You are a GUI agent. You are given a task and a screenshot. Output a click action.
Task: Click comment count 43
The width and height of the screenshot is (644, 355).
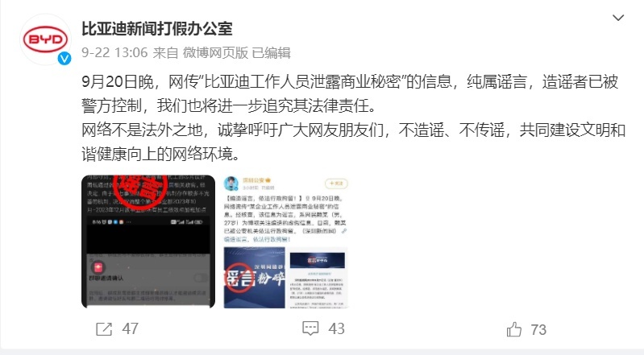336,328
